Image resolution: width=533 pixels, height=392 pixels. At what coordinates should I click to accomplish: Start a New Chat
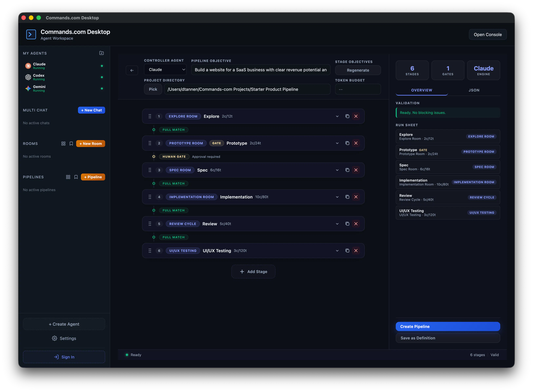(92, 110)
